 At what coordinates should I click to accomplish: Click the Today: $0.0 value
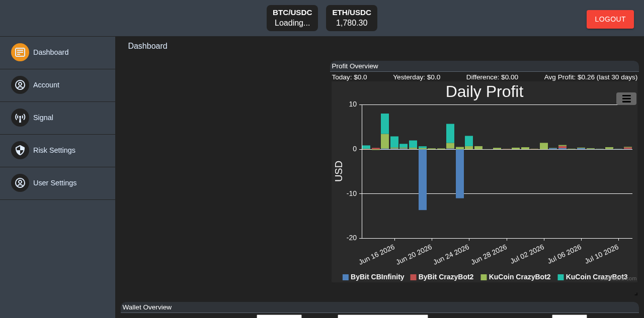[x=349, y=77]
